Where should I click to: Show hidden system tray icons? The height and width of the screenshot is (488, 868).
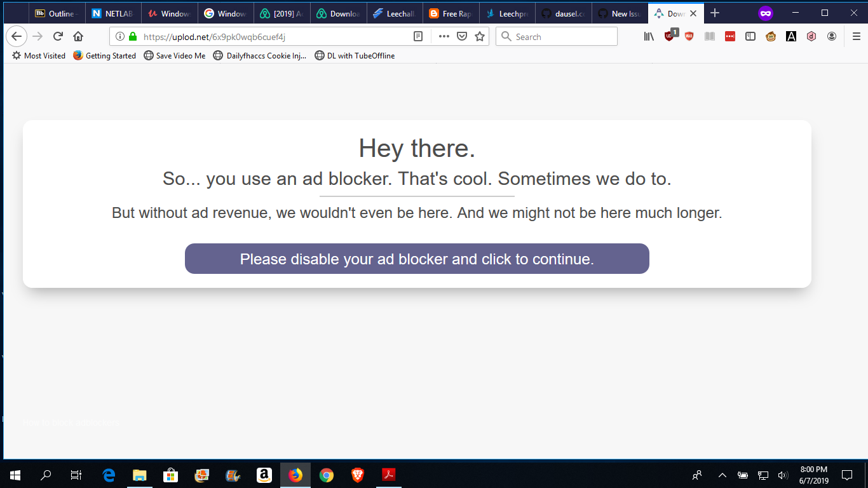point(722,475)
